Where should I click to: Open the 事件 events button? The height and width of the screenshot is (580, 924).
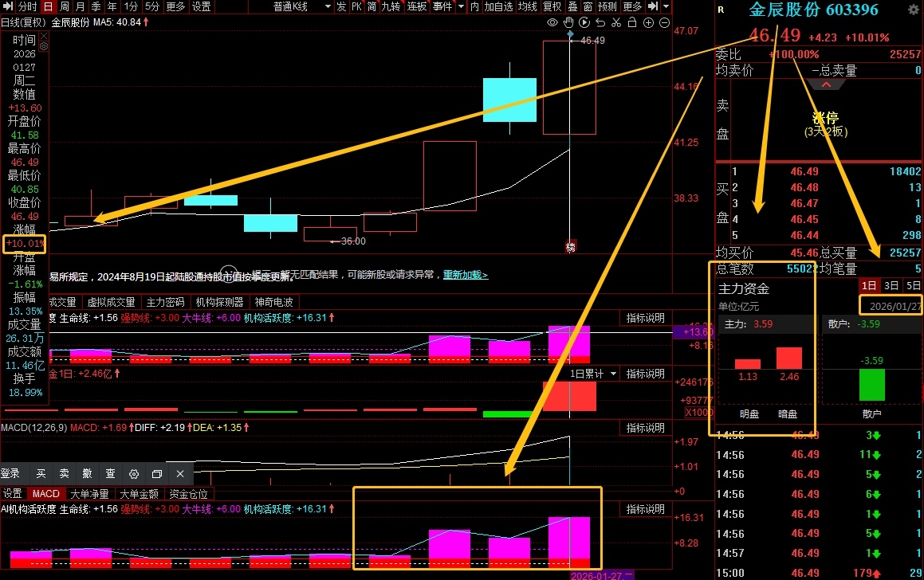coord(442,6)
